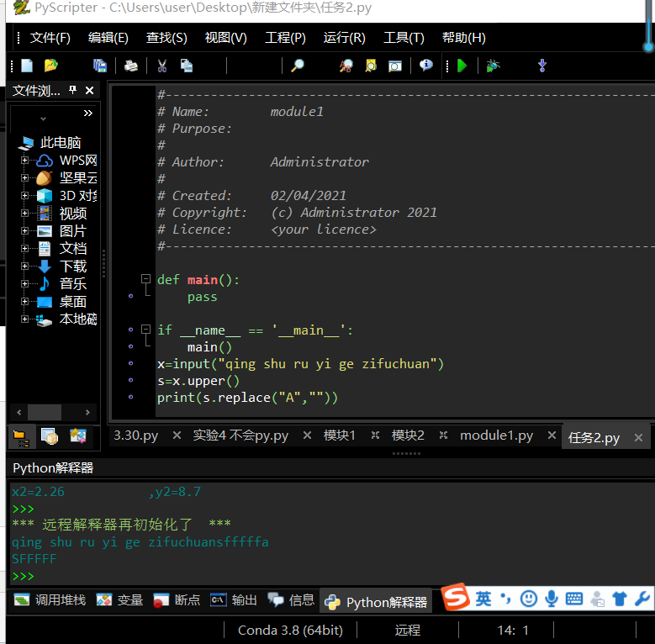This screenshot has width=655, height=644.
Task: Click the Sogou microphone voice input
Action: pyautogui.click(x=552, y=599)
